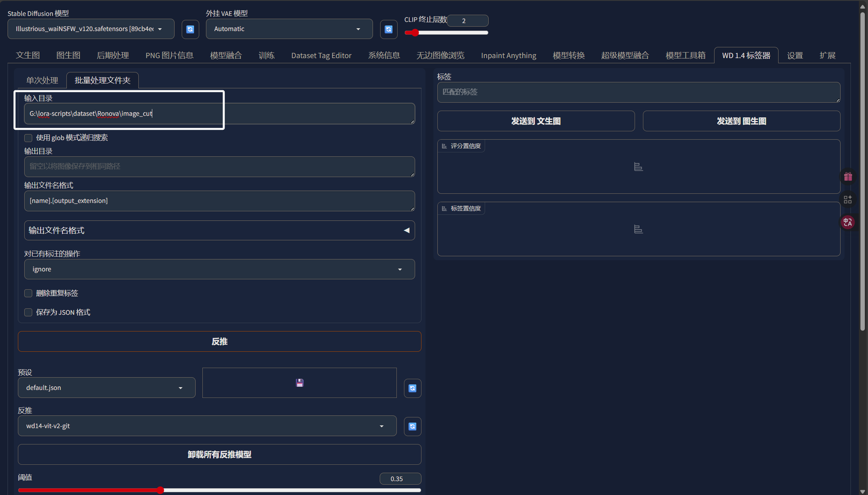Image resolution: width=868 pixels, height=495 pixels.
Task: Click the output directory text field
Action: [219, 166]
